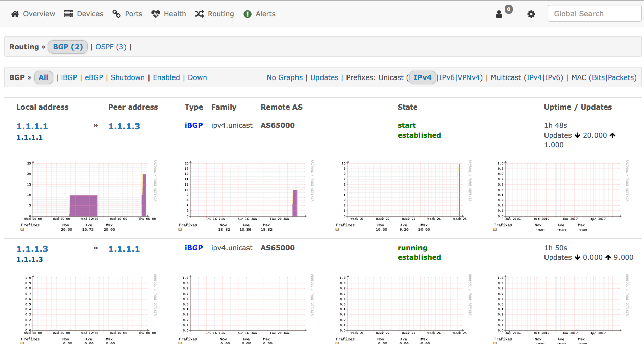Screen dimensions: 644x344
Task: Click the Updates filter link
Action: 324,77
